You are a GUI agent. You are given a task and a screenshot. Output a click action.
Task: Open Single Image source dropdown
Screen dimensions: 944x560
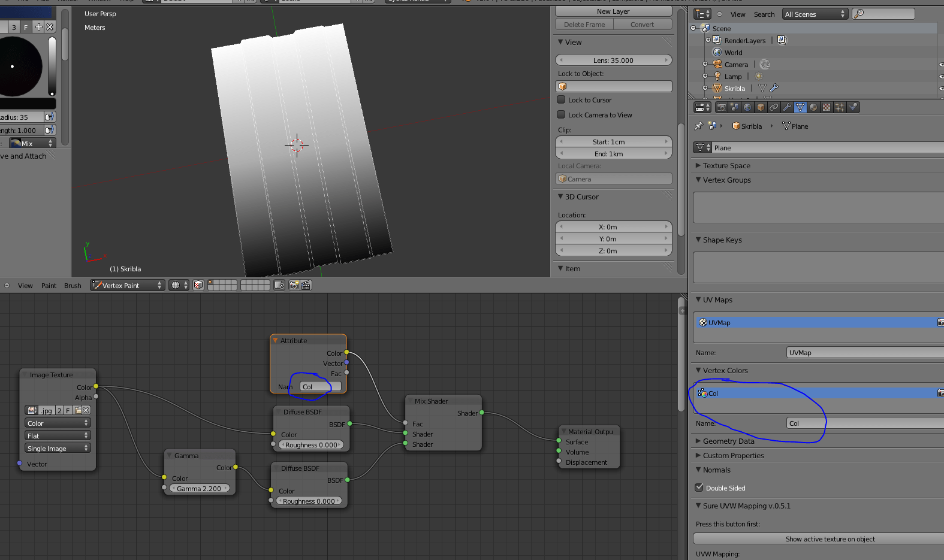(57, 448)
